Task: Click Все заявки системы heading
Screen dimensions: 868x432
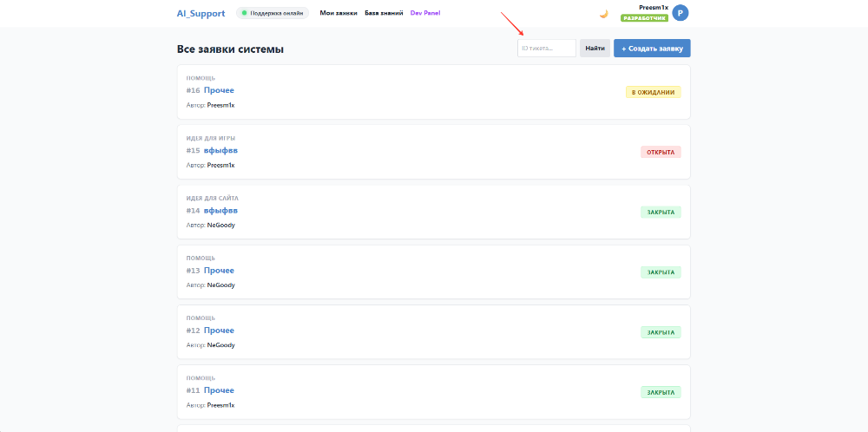Action: (x=230, y=49)
